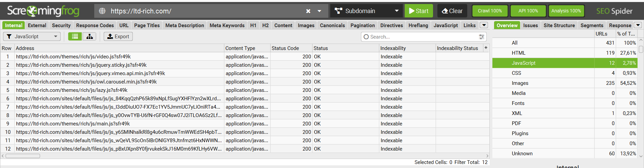This screenshot has width=644, height=168.
Task: Click the plus icon to add table columns
Action: coord(486,48)
